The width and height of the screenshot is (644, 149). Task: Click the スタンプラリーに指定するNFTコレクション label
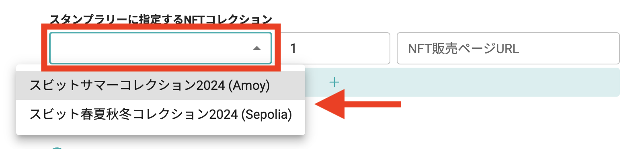(161, 19)
